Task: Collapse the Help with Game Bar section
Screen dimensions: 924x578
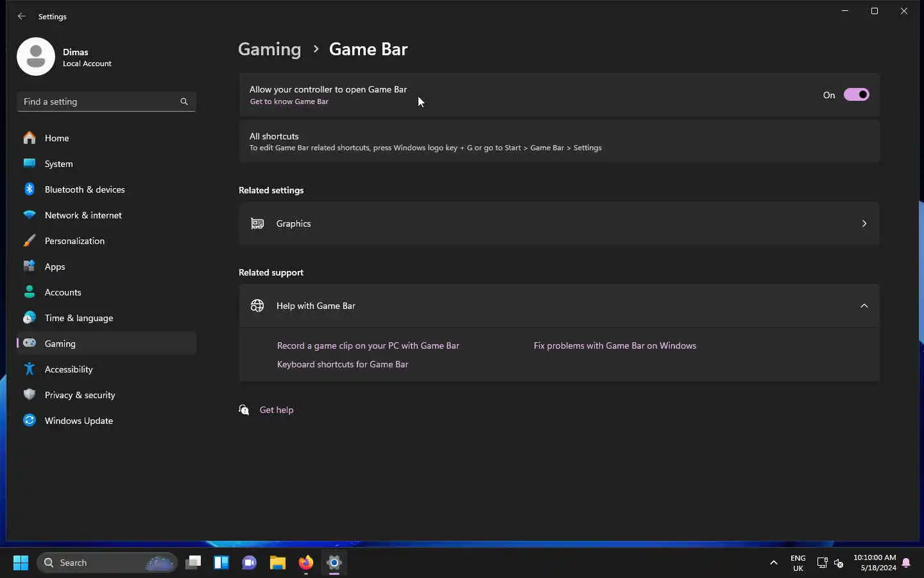Action: [x=864, y=306]
